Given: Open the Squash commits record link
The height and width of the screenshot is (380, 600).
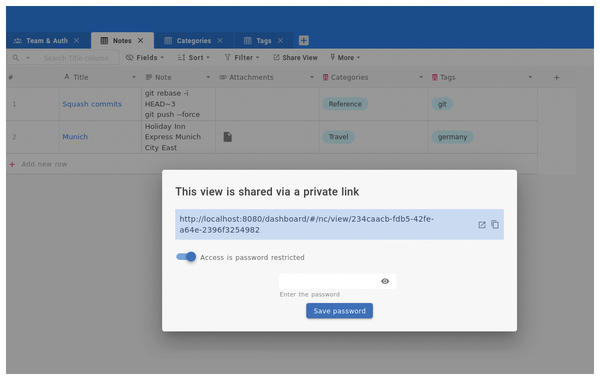Looking at the screenshot, I should point(92,104).
